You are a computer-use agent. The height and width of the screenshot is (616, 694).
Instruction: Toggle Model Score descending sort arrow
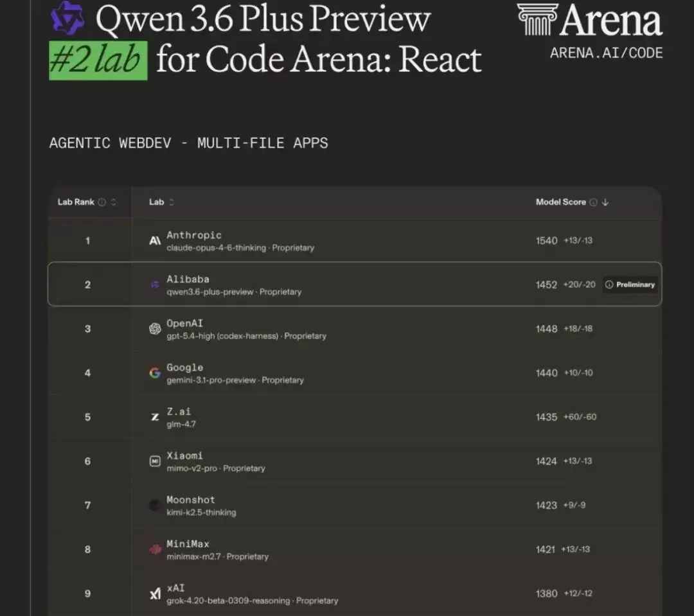(x=605, y=202)
